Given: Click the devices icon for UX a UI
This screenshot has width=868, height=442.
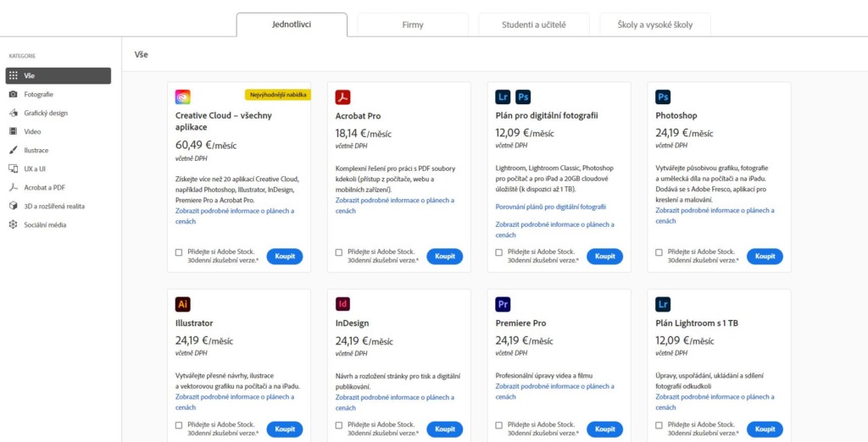Looking at the screenshot, I should point(14,169).
